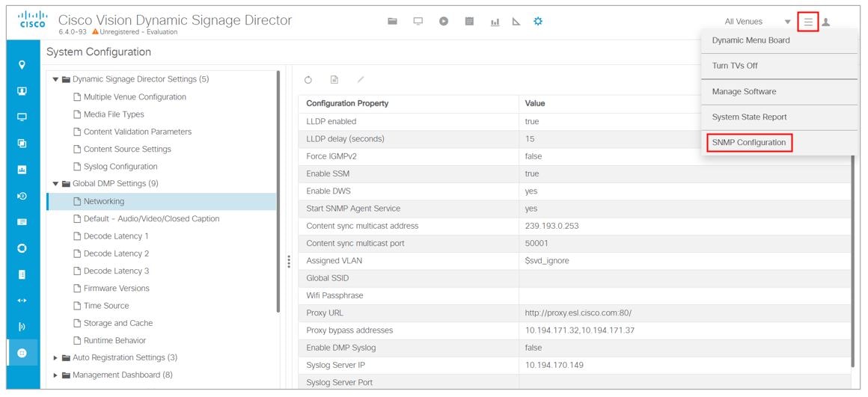Open the All Venues dropdown

click(758, 22)
